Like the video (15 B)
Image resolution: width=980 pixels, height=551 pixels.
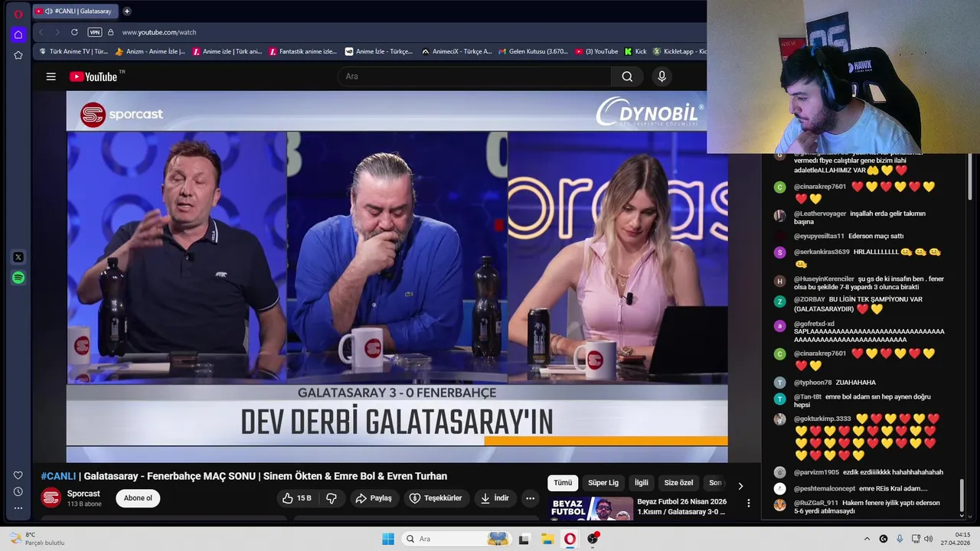point(296,498)
